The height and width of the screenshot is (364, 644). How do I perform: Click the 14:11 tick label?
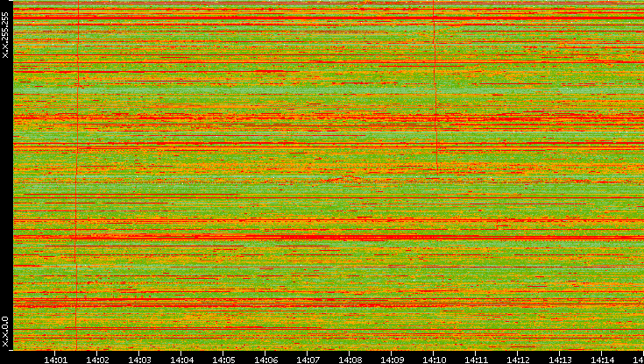[x=476, y=360]
